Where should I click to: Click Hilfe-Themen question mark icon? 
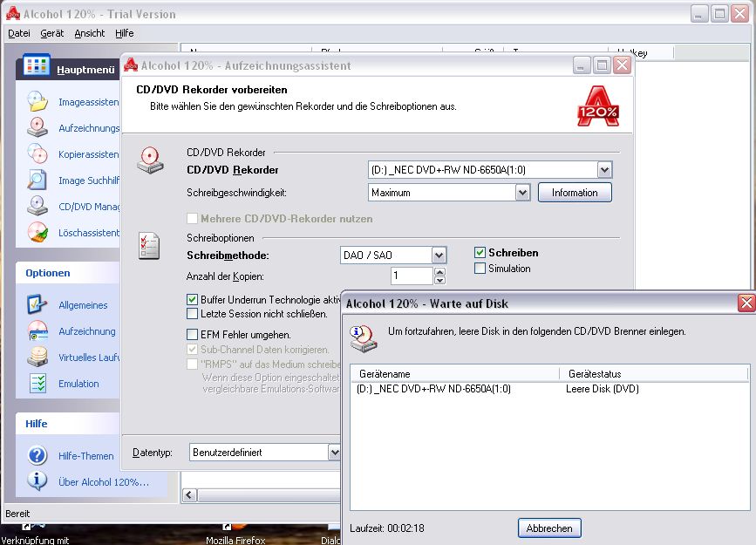tap(37, 455)
